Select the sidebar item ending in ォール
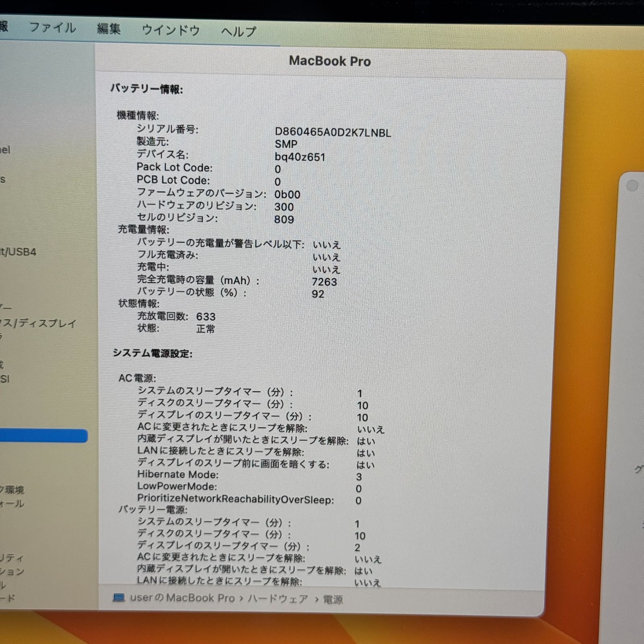The width and height of the screenshot is (644, 644). point(12,504)
